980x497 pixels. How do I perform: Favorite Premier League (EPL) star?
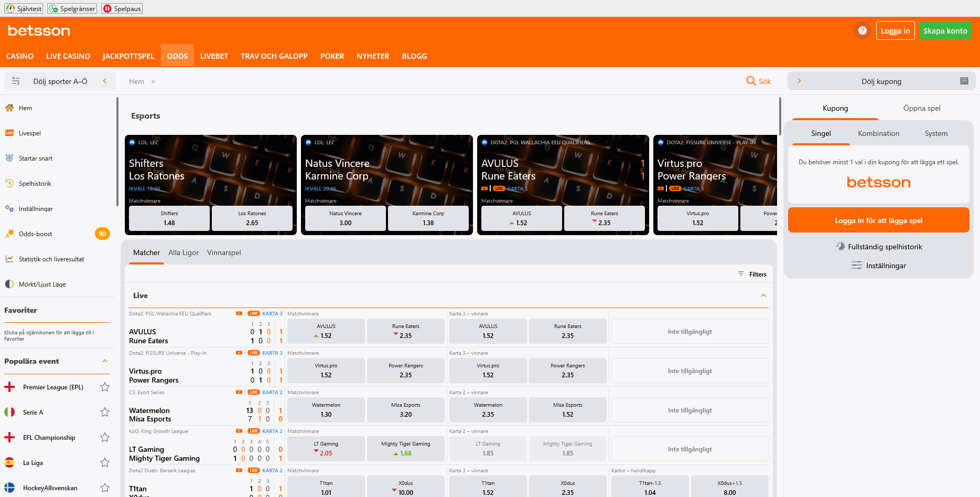105,387
